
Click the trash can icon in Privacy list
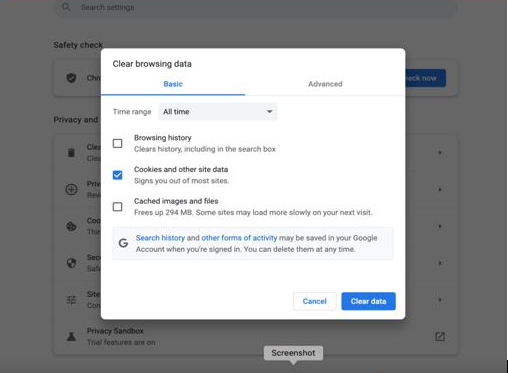[x=71, y=153]
